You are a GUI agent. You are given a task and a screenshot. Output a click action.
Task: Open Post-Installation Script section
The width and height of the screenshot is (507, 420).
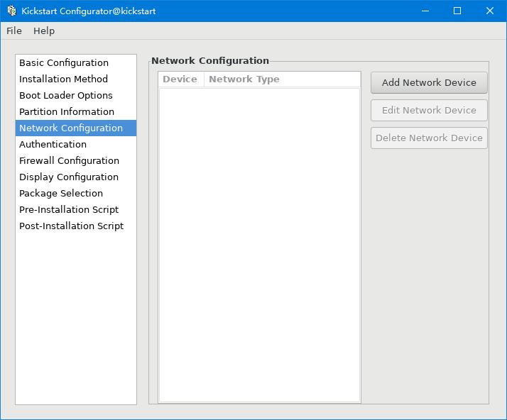(76, 226)
